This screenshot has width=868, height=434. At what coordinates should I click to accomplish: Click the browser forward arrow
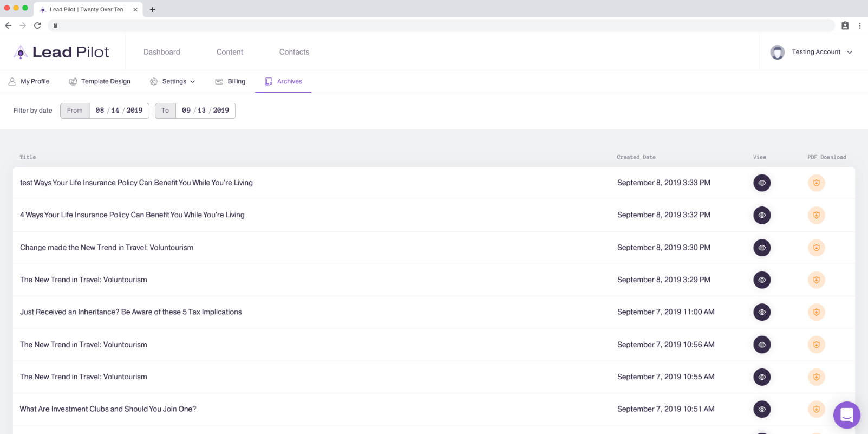(23, 25)
